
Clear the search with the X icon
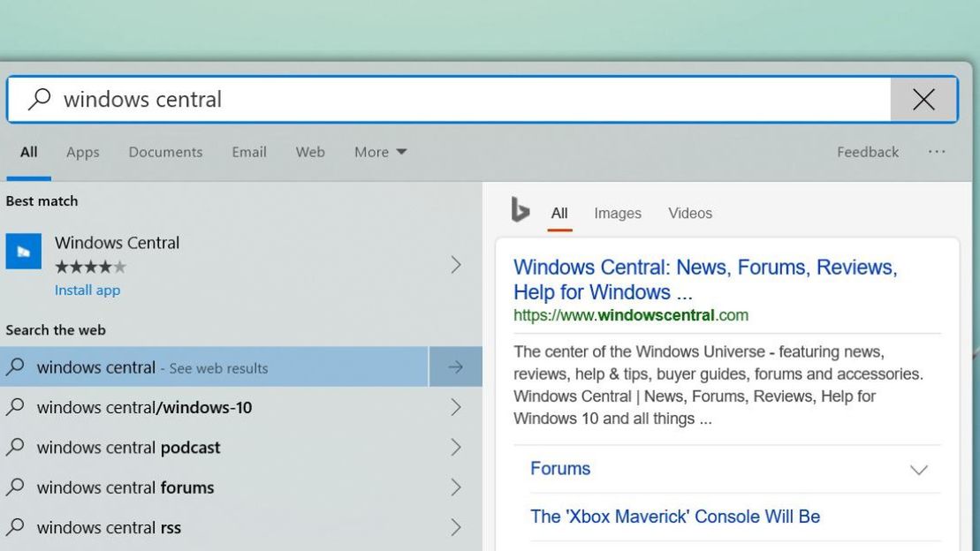[x=924, y=100]
